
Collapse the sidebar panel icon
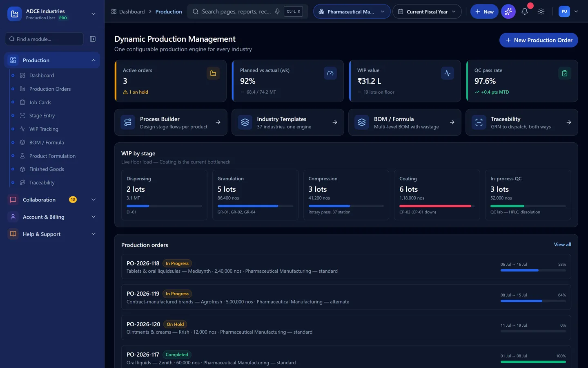(x=93, y=39)
